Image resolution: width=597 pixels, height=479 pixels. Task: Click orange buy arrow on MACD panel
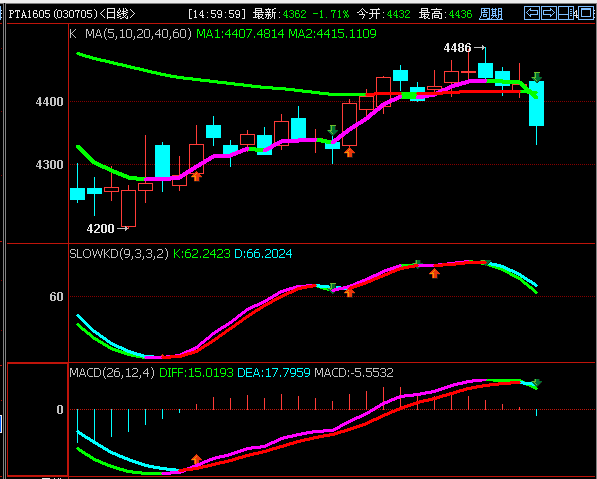pos(196,459)
